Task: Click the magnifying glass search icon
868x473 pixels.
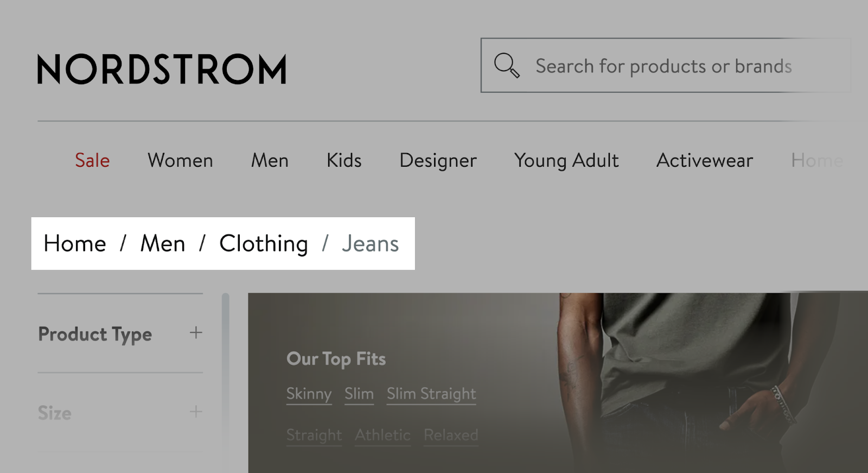Action: 507,65
